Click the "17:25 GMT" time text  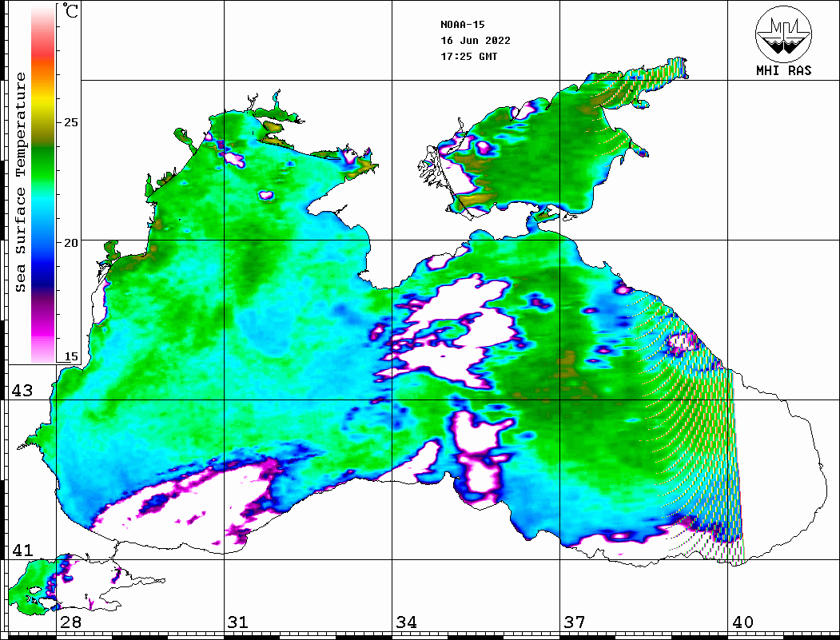[x=468, y=56]
